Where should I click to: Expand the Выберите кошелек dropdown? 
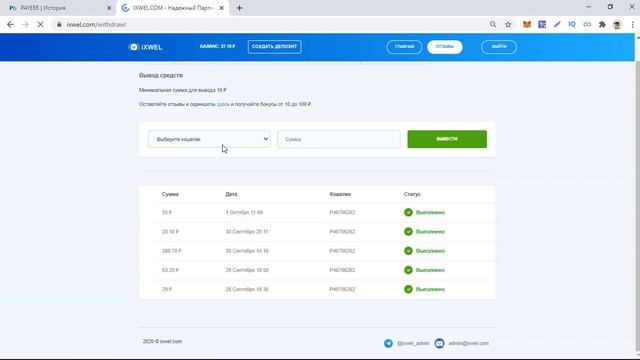tap(209, 139)
